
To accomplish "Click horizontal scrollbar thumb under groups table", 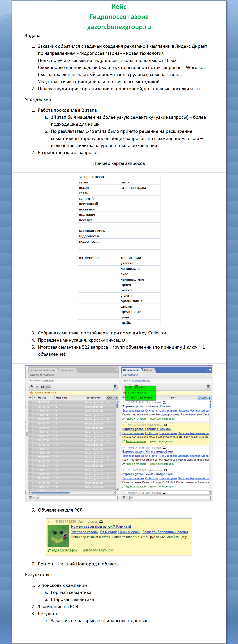I will point(50,493).
